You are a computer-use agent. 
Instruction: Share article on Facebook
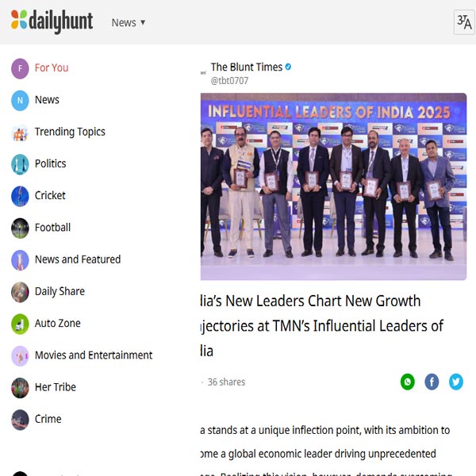(x=432, y=382)
